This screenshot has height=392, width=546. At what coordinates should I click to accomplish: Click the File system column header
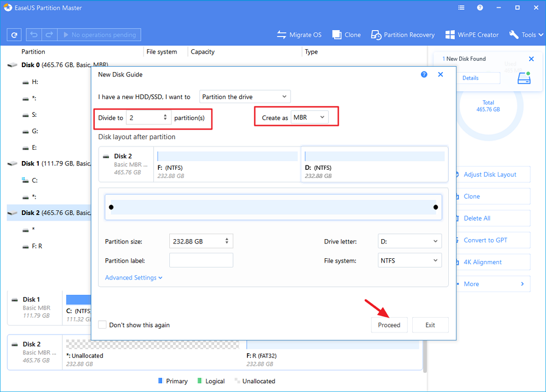click(x=162, y=51)
